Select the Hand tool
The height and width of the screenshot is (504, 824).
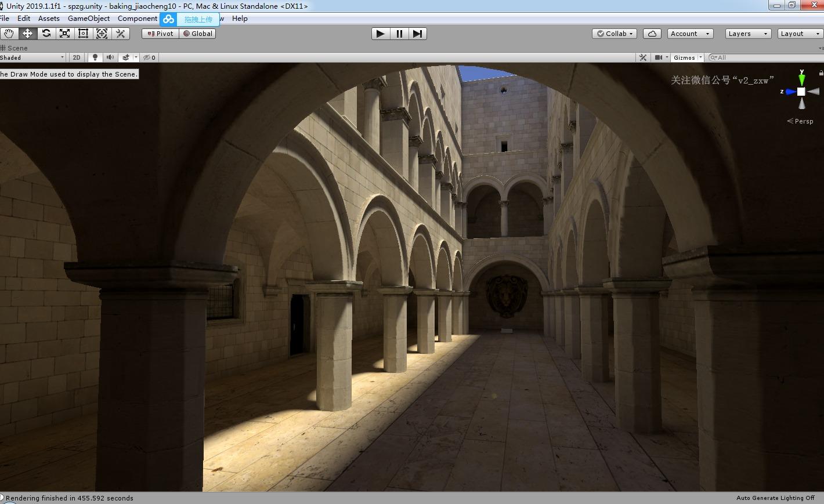tap(9, 34)
